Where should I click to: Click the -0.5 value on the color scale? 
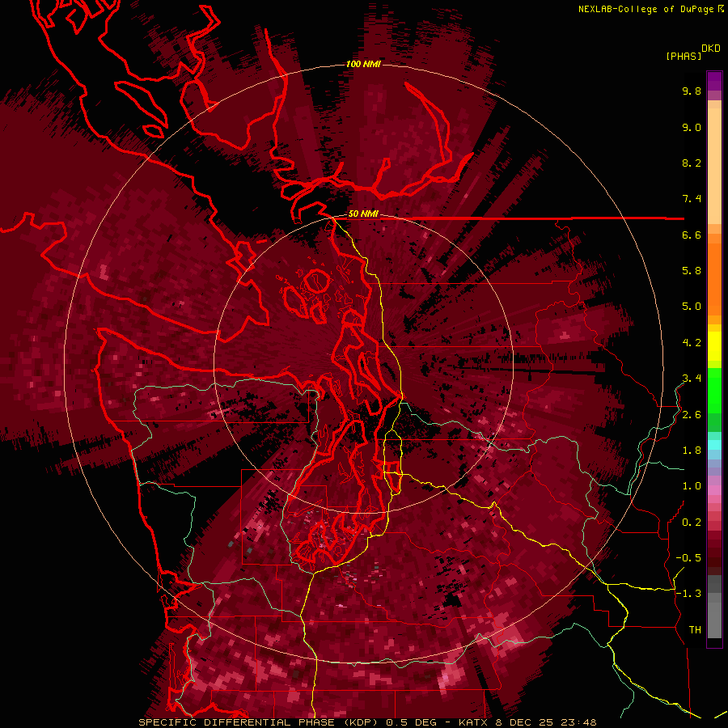click(x=688, y=558)
